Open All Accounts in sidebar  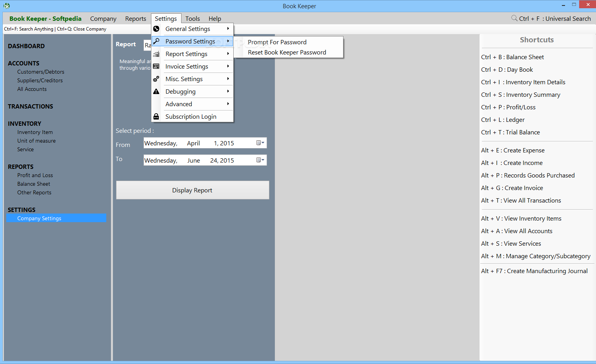tap(32, 89)
